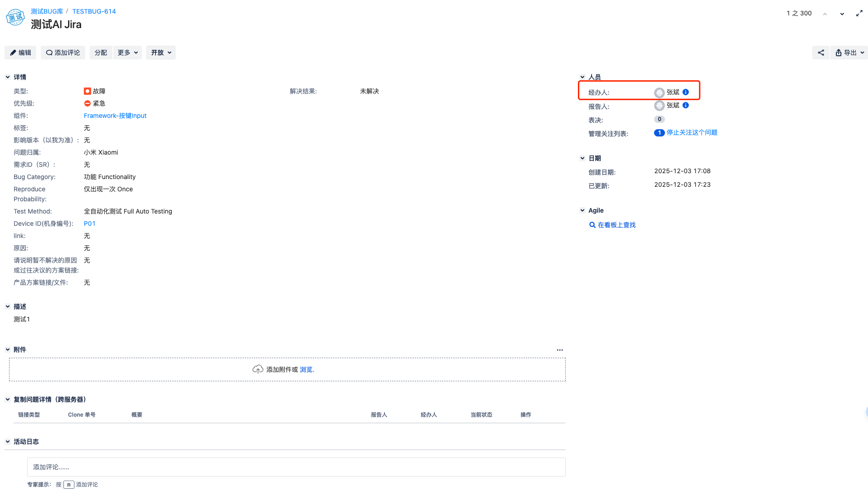Click the 操作 column header
The image size is (868, 496).
click(x=526, y=415)
